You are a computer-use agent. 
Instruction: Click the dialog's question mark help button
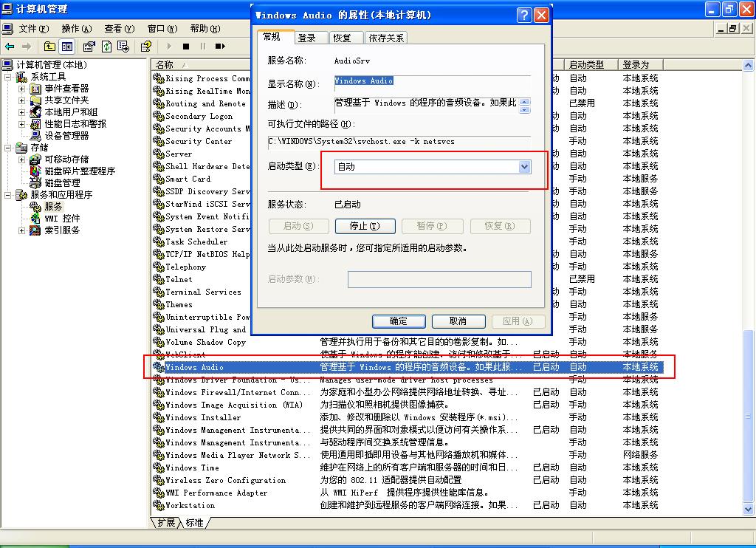pyautogui.click(x=524, y=15)
